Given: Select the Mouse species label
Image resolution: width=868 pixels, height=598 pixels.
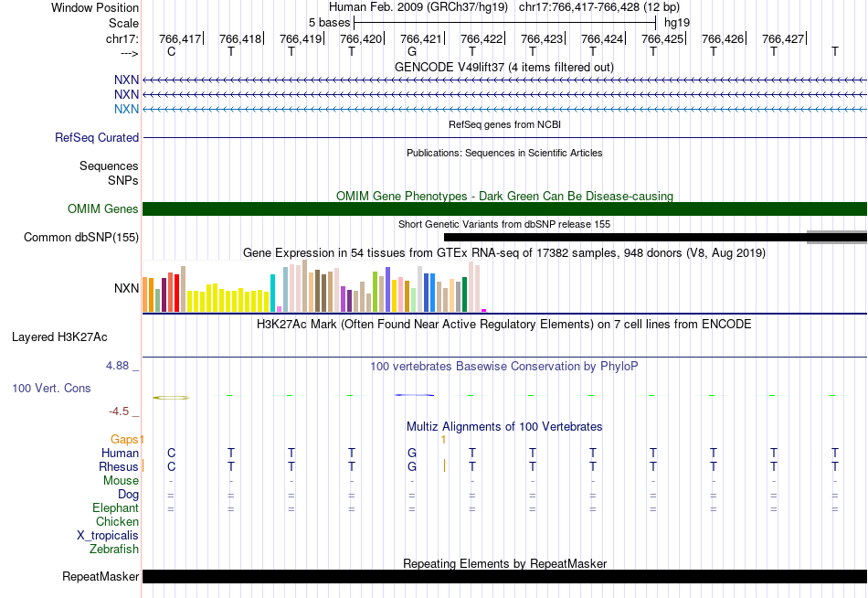Looking at the screenshot, I should (121, 481).
